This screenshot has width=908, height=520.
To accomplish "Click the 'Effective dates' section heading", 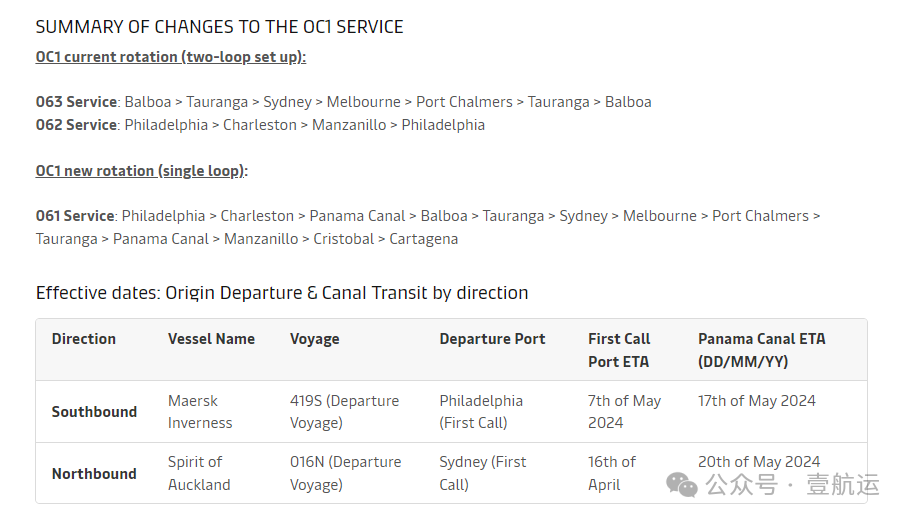I will 282,293.
